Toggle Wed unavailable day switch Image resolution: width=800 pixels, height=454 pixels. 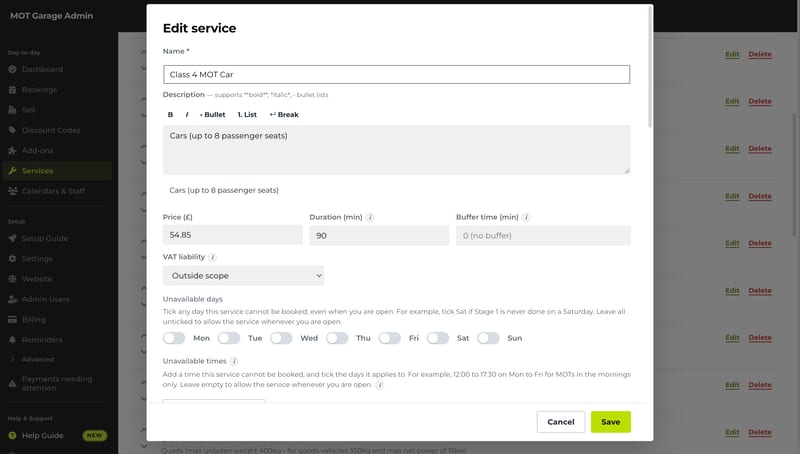click(281, 338)
